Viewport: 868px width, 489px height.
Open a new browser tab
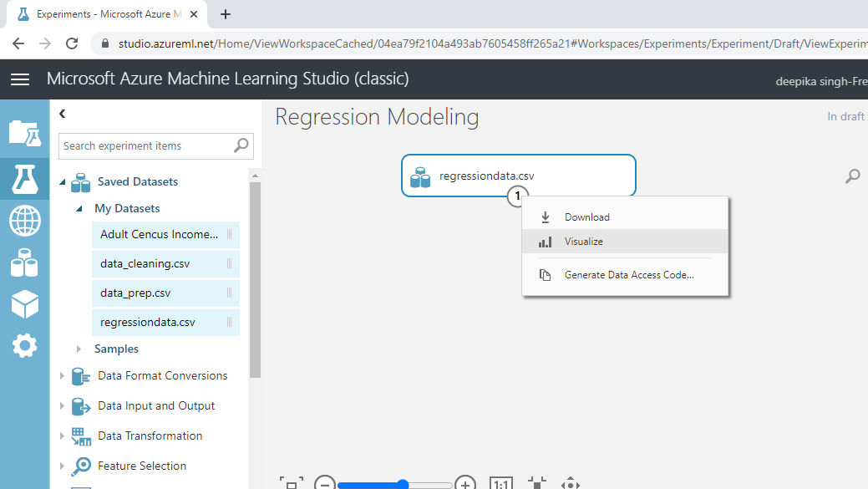[226, 14]
